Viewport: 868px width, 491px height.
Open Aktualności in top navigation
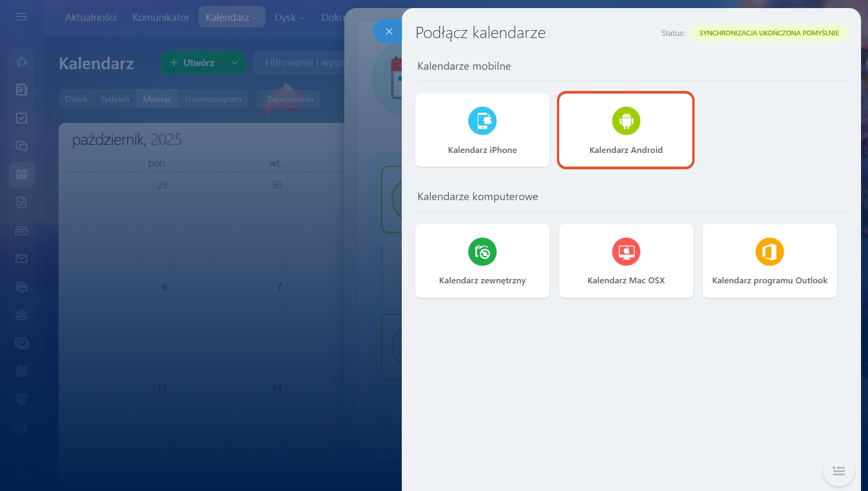pyautogui.click(x=91, y=17)
